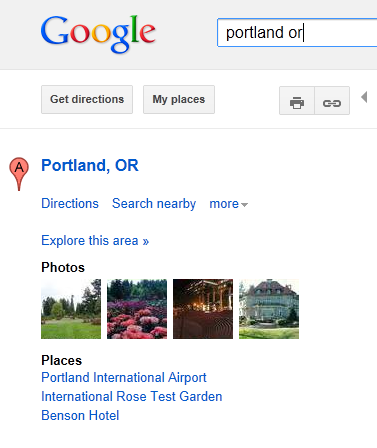This screenshot has height=448, width=377.
Task: Expand the more dropdown
Action: pos(229,204)
